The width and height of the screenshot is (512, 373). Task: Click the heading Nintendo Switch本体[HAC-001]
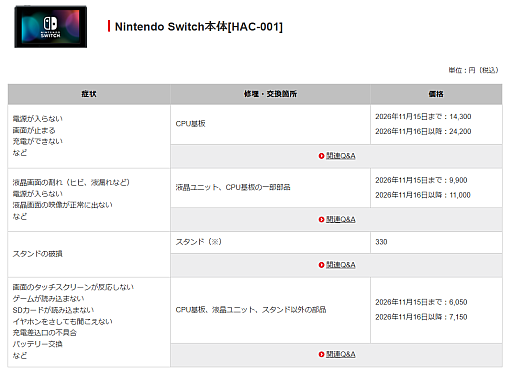(x=198, y=27)
